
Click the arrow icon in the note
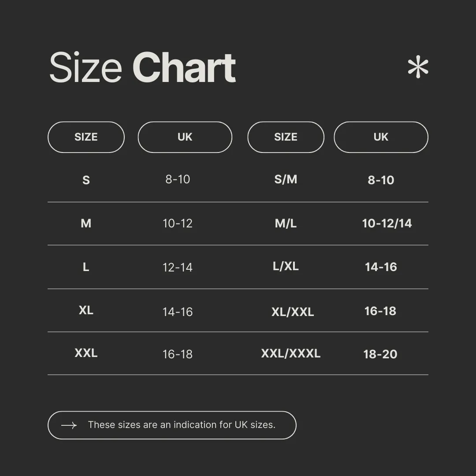point(69,425)
